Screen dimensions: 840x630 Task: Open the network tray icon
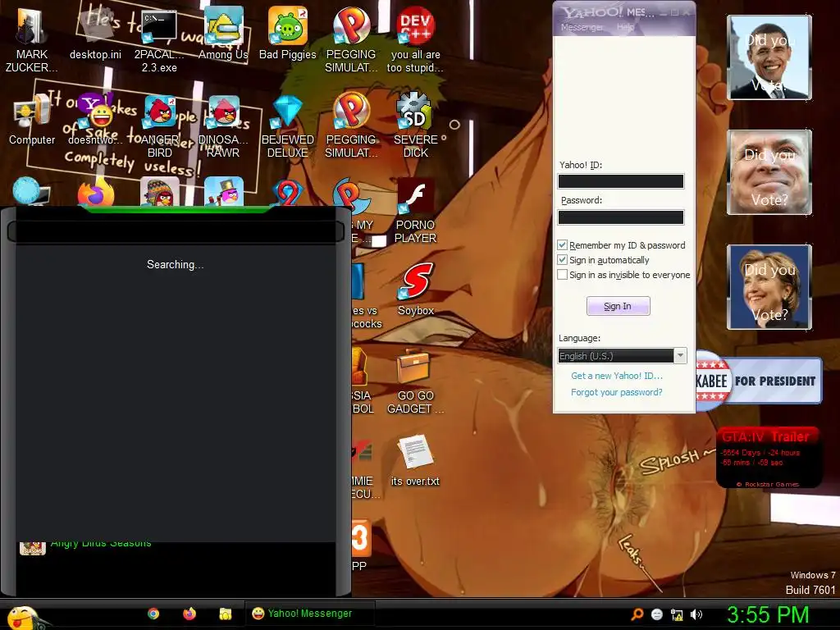point(677,614)
